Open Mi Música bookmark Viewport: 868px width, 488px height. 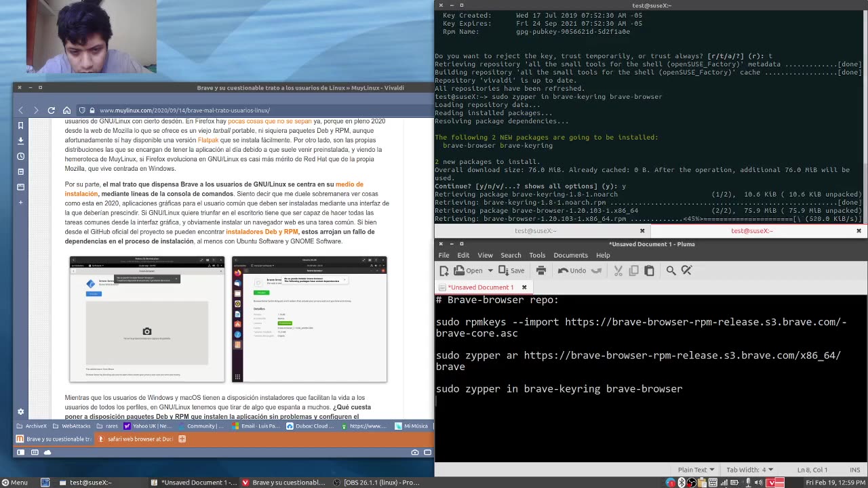click(x=411, y=426)
